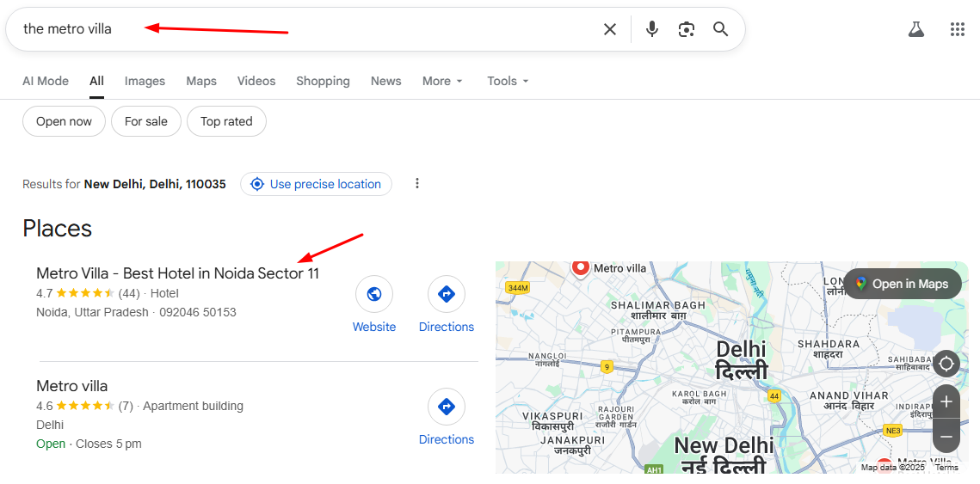This screenshot has height=484, width=980.
Task: Toggle the Open now filter
Action: click(x=64, y=121)
